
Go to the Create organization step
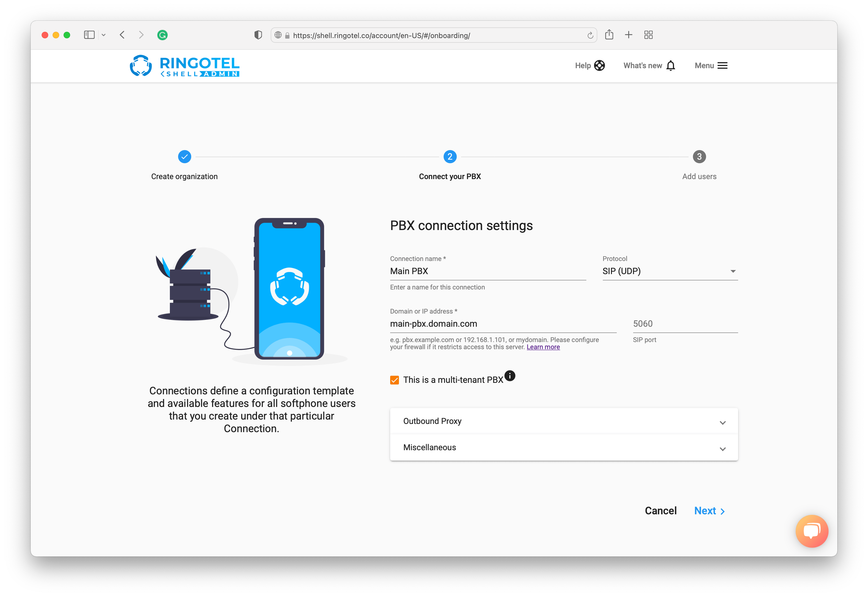coord(184,157)
